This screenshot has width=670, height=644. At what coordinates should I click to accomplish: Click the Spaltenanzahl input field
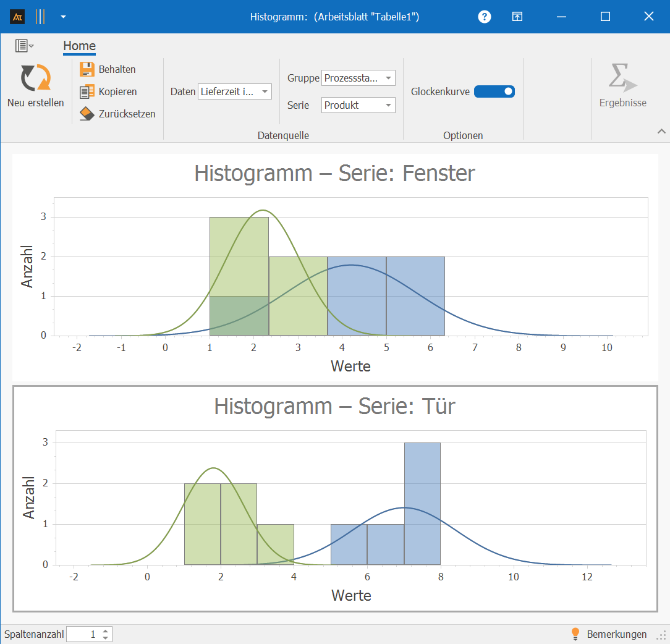(x=83, y=634)
